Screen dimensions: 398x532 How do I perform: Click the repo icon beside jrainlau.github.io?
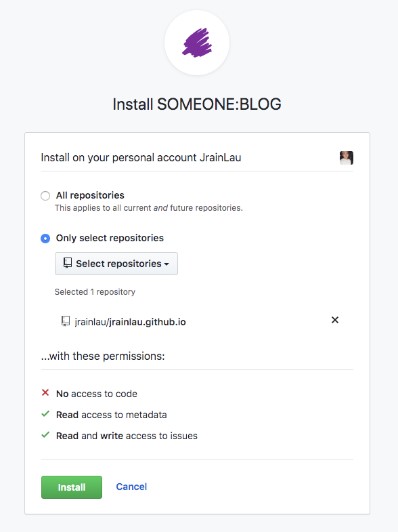click(x=66, y=321)
